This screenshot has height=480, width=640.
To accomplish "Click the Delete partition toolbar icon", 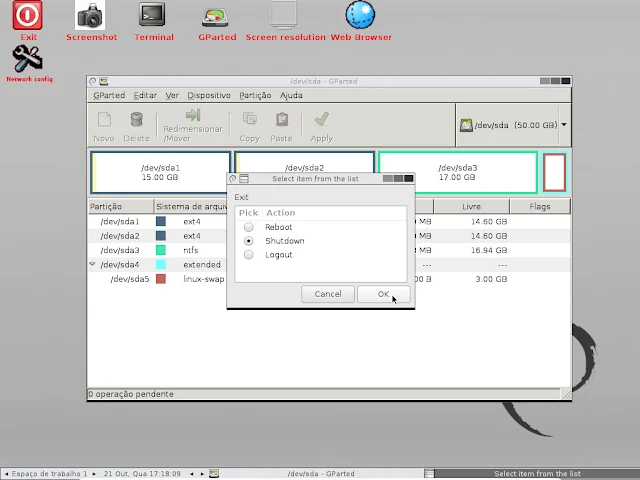I will point(136,127).
